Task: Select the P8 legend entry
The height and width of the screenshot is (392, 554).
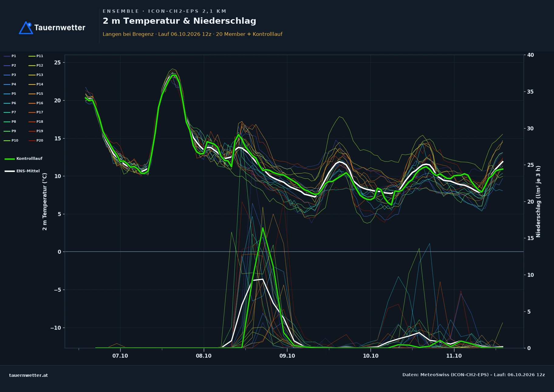Action: pos(10,122)
